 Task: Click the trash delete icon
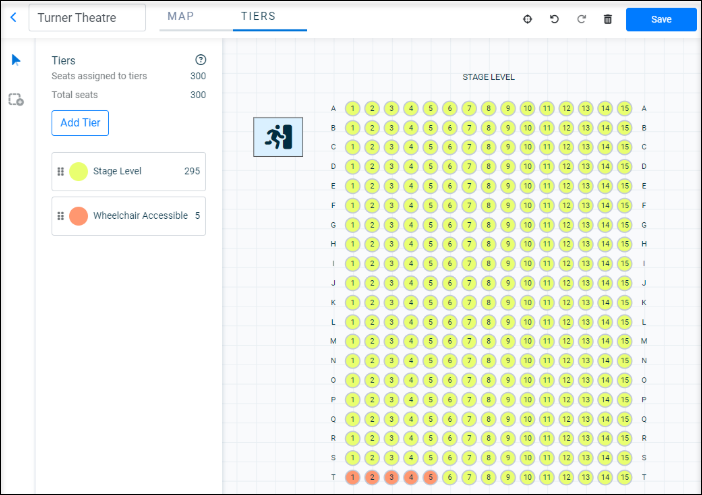click(608, 19)
